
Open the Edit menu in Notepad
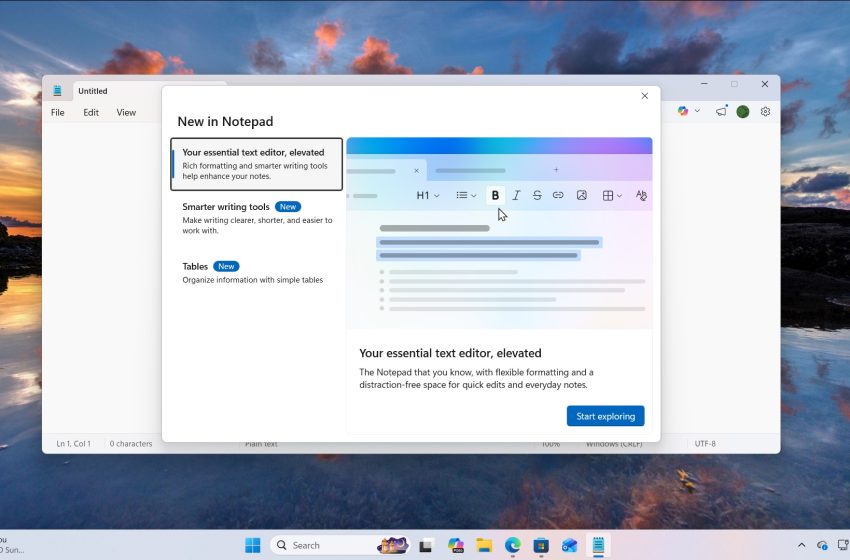pyautogui.click(x=91, y=113)
